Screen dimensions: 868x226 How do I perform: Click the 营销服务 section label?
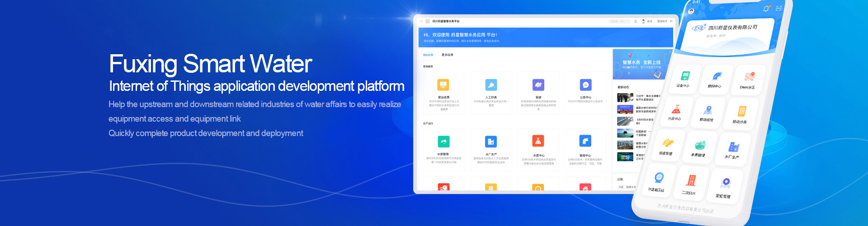428,66
